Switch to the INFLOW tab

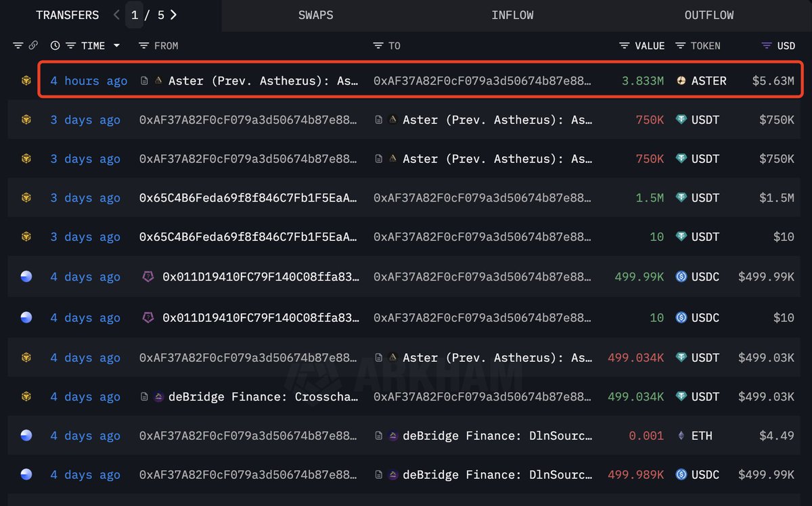click(x=512, y=15)
